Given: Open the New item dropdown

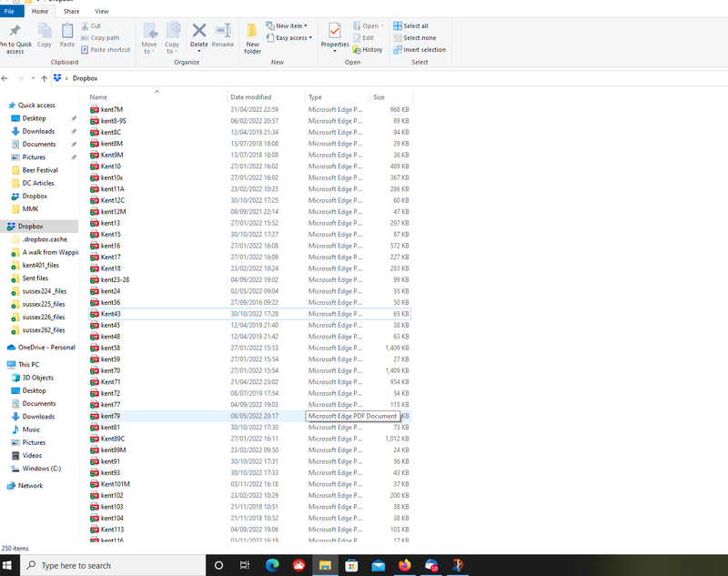Looking at the screenshot, I should tap(288, 25).
